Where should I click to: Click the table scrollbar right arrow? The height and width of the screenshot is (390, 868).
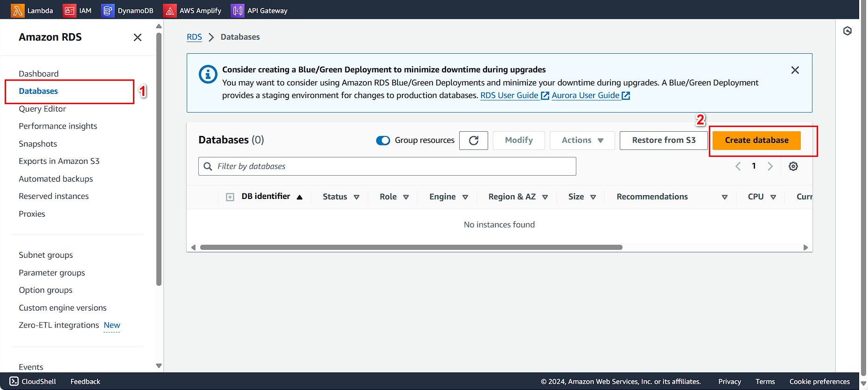[805, 248]
